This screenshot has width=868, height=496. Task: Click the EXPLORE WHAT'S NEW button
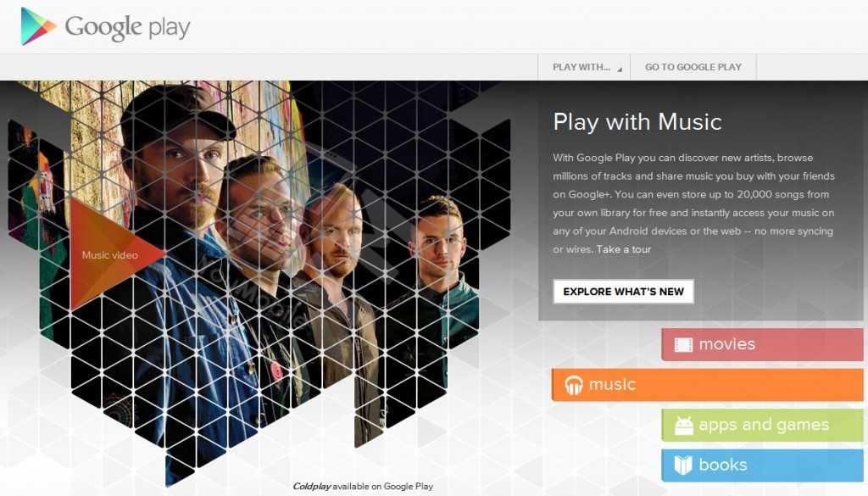pyautogui.click(x=623, y=291)
